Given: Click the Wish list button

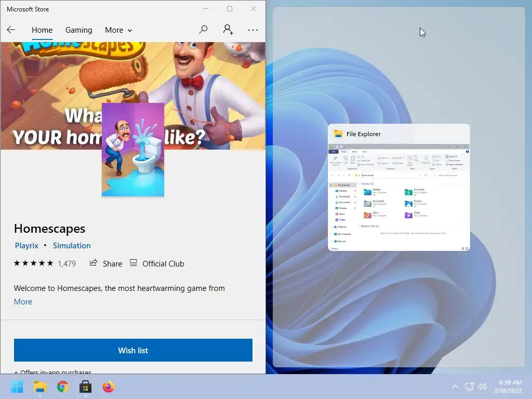Looking at the screenshot, I should [x=133, y=350].
